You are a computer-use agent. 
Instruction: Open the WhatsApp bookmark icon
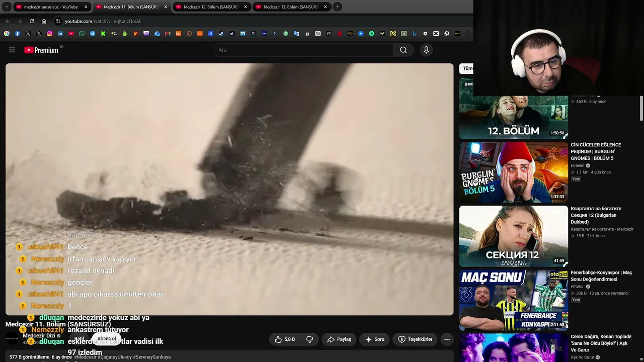[82, 34]
